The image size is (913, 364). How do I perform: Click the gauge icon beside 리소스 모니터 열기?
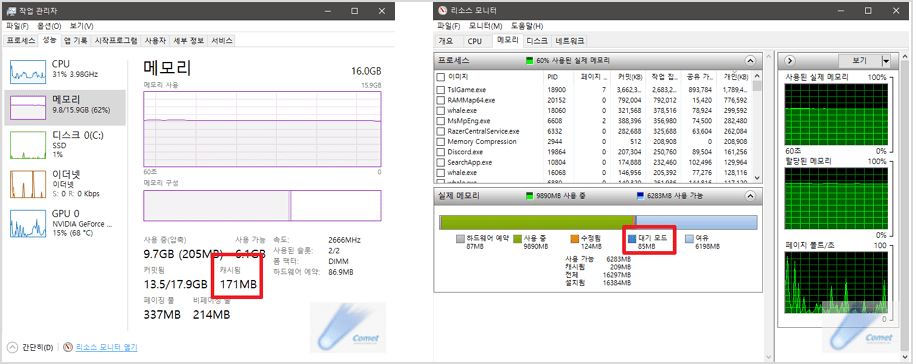[68, 347]
